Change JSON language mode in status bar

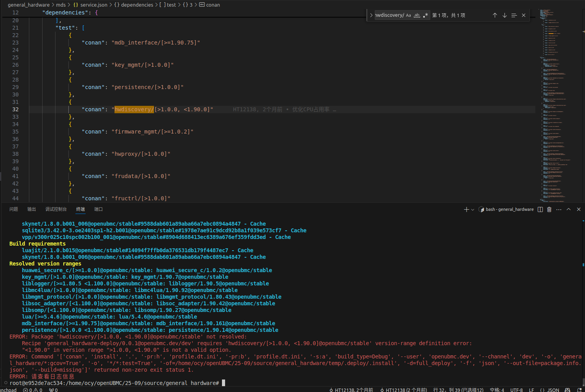click(553, 390)
